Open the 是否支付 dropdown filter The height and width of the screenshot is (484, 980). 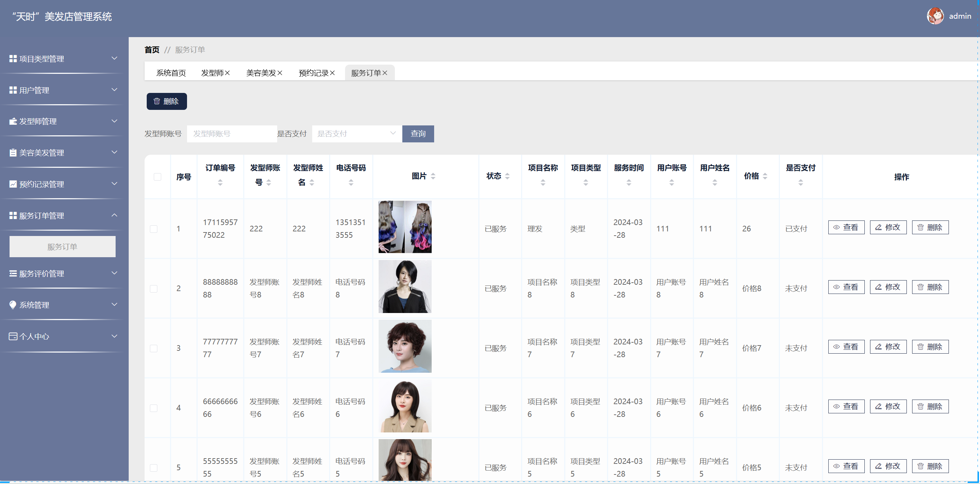356,134
